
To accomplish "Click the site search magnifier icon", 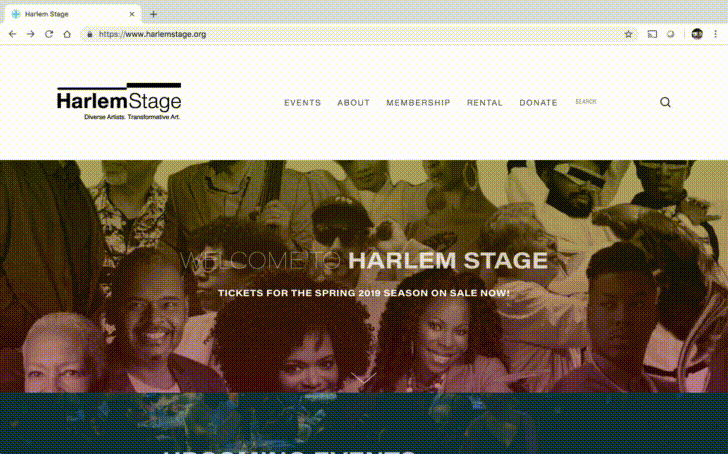I will [665, 102].
